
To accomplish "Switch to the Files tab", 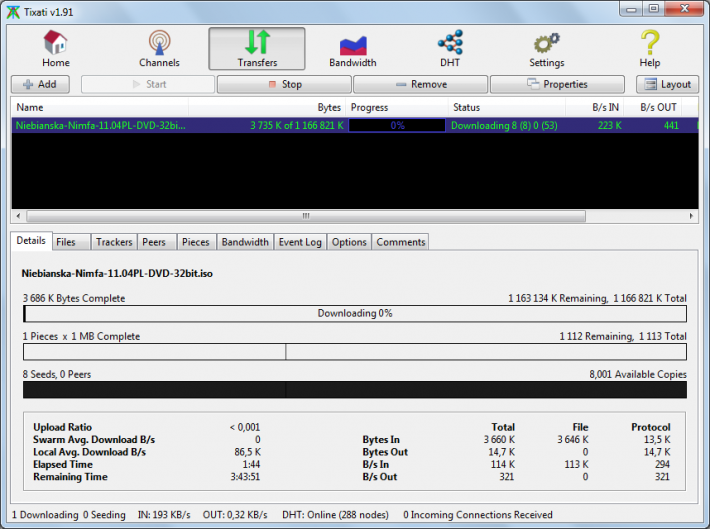I will pyautogui.click(x=71, y=242).
